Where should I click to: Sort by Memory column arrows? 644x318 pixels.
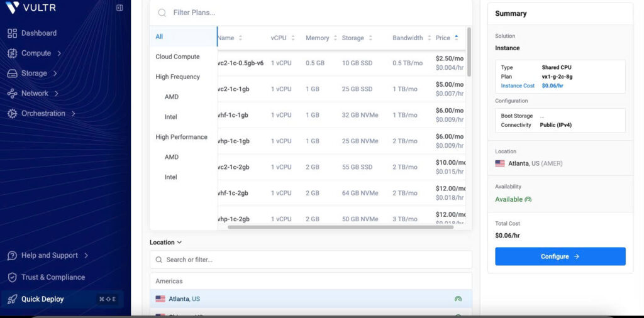click(x=336, y=38)
